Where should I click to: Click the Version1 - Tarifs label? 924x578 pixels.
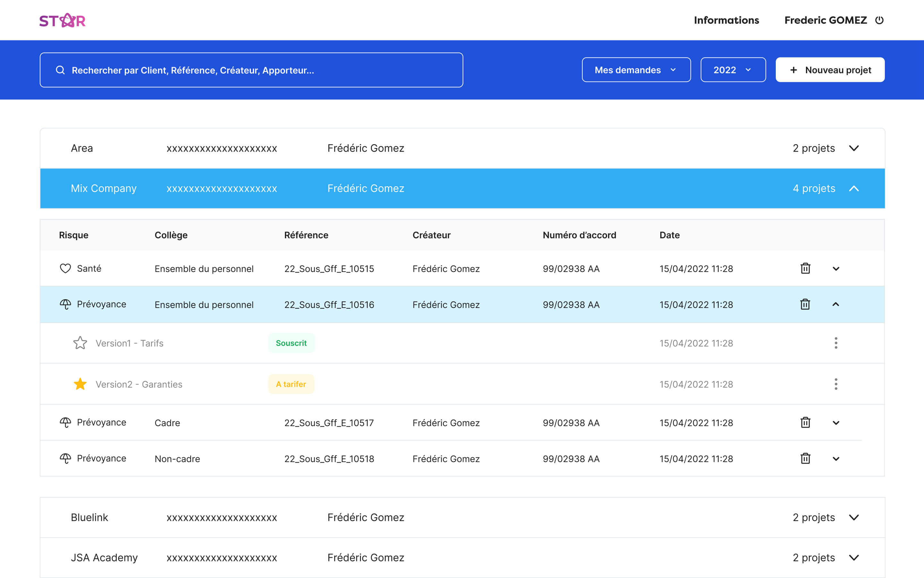point(129,343)
